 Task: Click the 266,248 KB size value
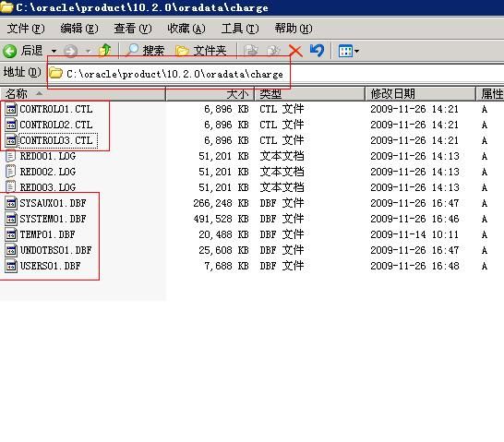[x=222, y=203]
